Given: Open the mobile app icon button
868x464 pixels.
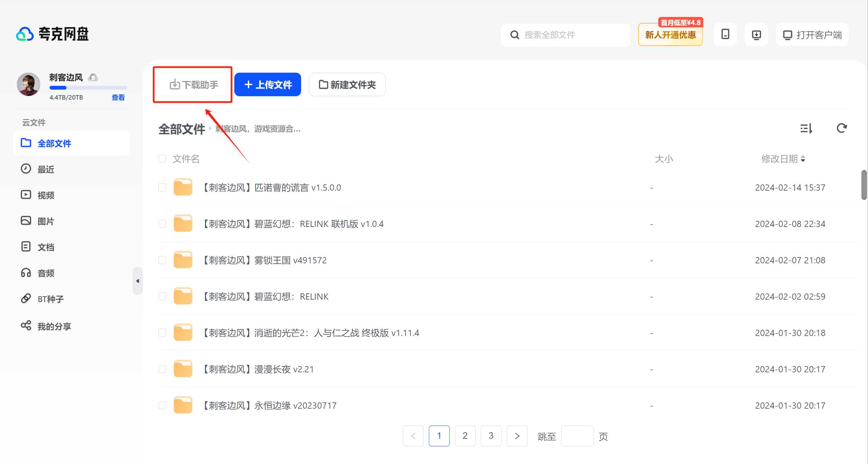Looking at the screenshot, I should click(x=725, y=35).
